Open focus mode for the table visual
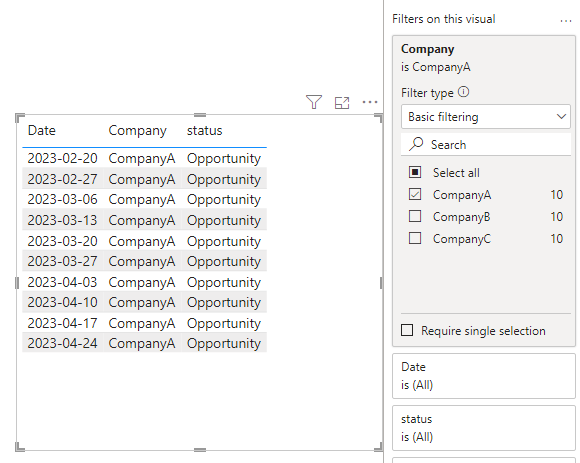This screenshot has height=463, width=580. (x=342, y=102)
